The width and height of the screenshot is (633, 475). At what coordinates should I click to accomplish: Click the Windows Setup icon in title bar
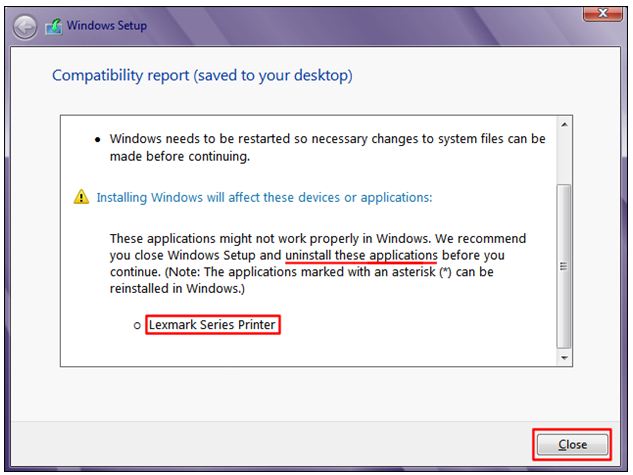[54, 26]
